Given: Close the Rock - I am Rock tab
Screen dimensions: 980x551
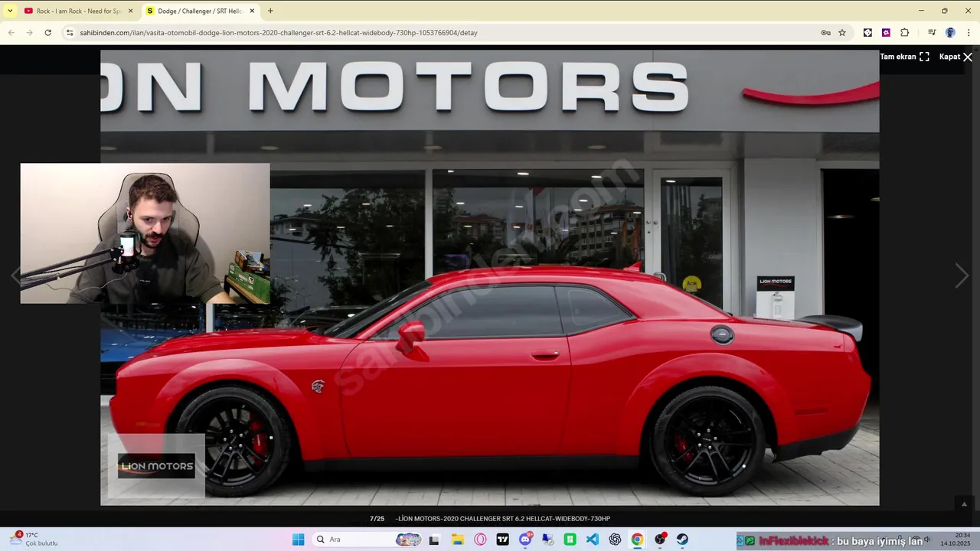Looking at the screenshot, I should click(130, 11).
